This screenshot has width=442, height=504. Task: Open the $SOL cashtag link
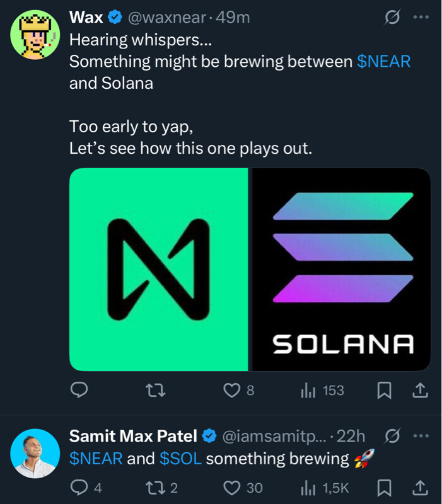181,459
